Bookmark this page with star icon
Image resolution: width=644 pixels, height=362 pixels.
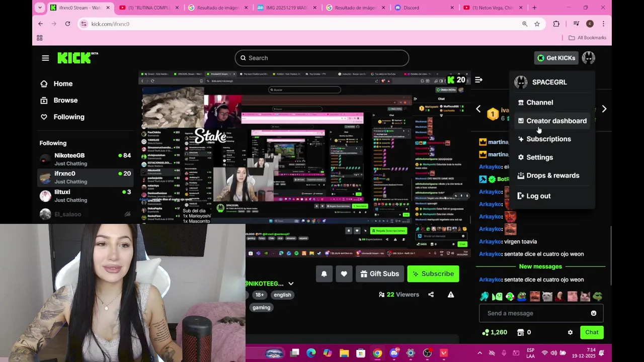(x=537, y=24)
